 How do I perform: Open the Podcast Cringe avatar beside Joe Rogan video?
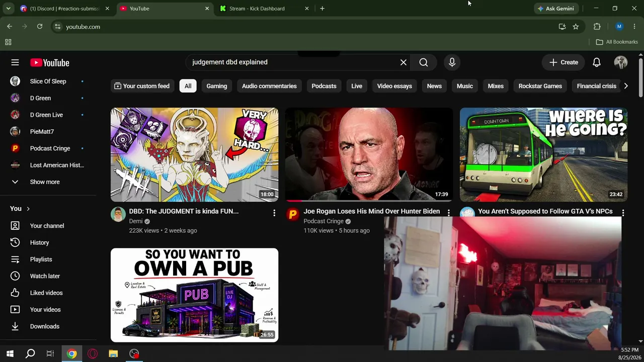click(293, 214)
